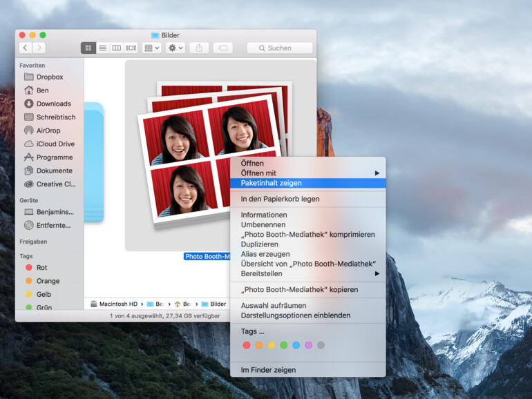
Task: Switch to Cover Flow view
Action: (131, 48)
